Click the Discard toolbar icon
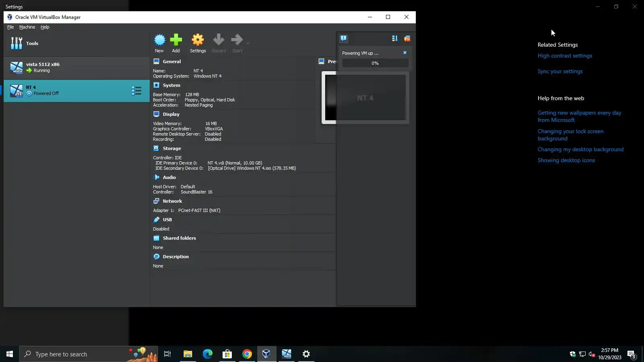Viewport: 644px width, 362px height. pos(219,40)
